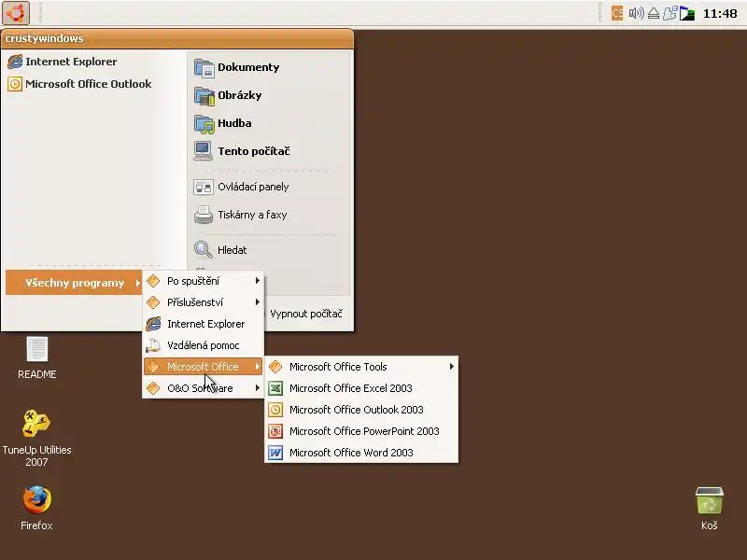Click the eject hardware tray icon
This screenshot has width=747, height=560.
(654, 13)
